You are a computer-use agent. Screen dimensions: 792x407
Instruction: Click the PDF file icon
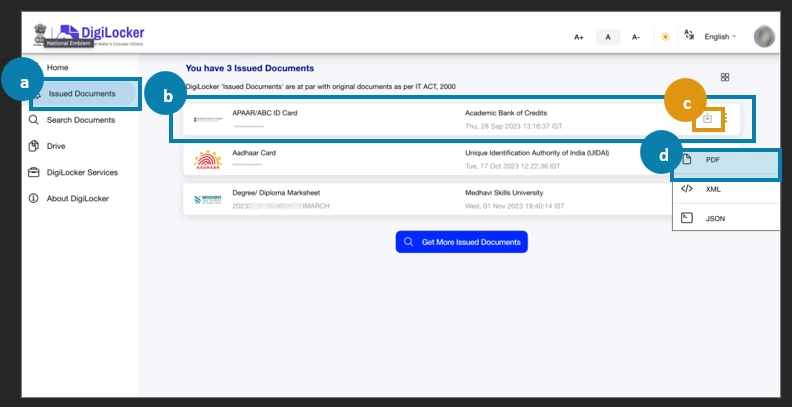point(686,160)
